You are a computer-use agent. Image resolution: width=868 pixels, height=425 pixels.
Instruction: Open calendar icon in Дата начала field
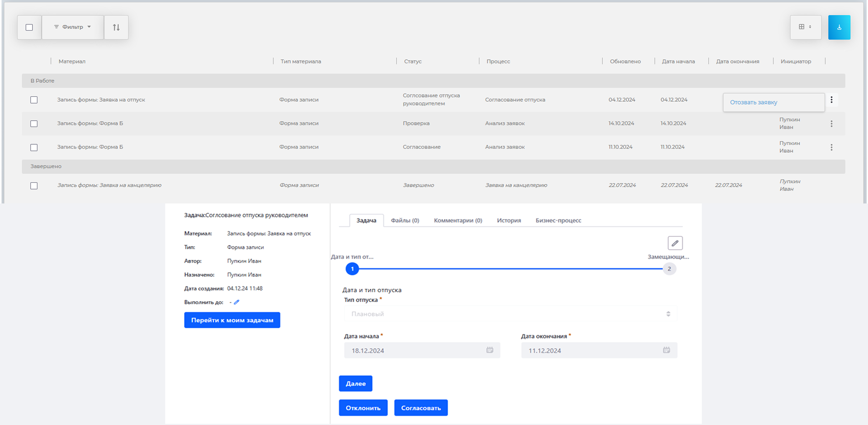(x=490, y=350)
